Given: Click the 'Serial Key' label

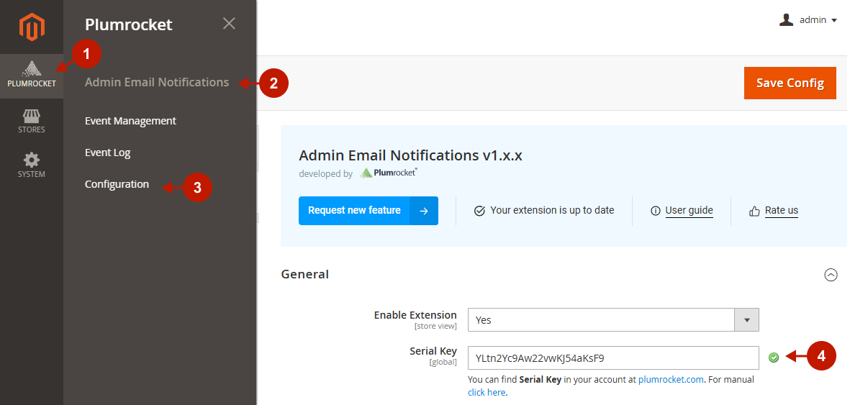Looking at the screenshot, I should tap(433, 351).
